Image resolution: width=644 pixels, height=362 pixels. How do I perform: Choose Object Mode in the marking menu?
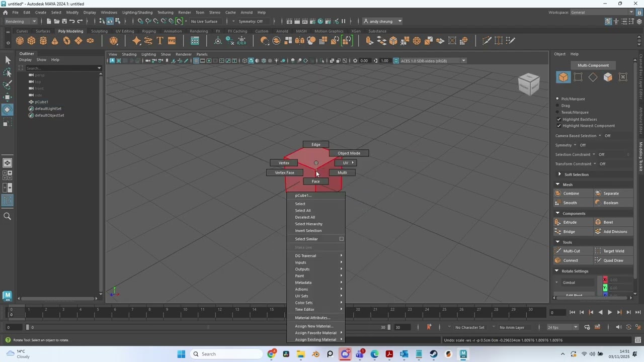click(x=349, y=153)
